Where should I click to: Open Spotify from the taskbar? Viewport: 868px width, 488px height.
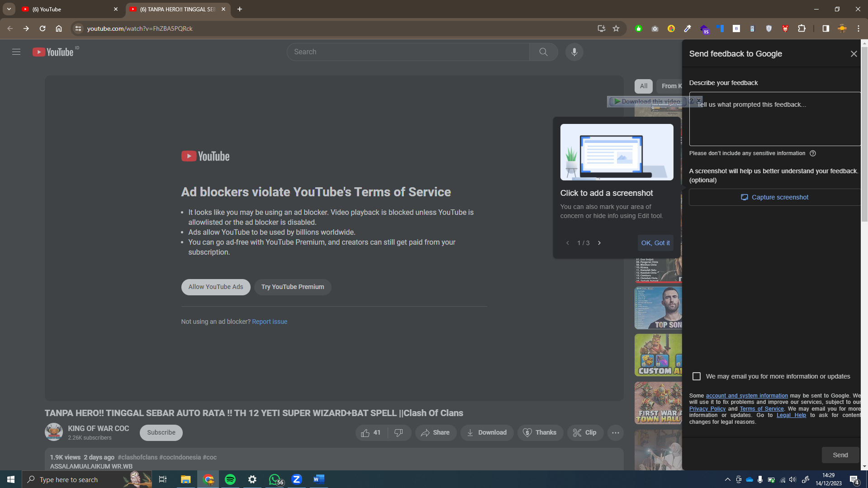point(230,479)
